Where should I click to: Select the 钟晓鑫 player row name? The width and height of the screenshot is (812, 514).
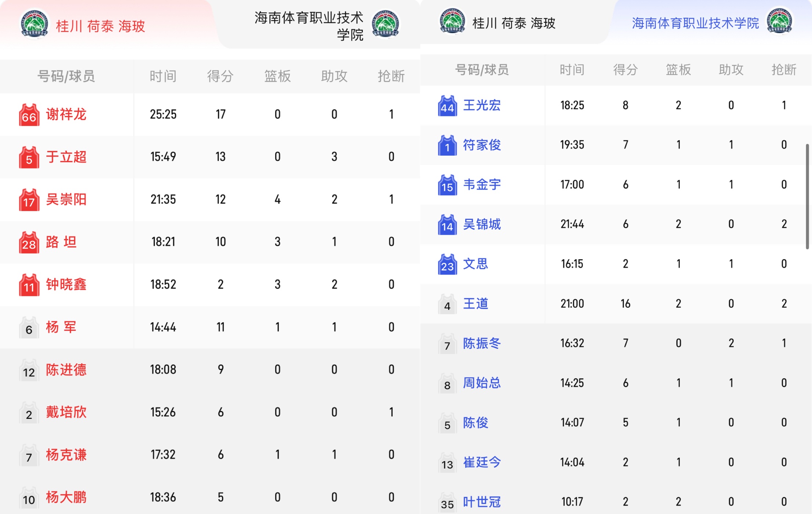coord(66,285)
